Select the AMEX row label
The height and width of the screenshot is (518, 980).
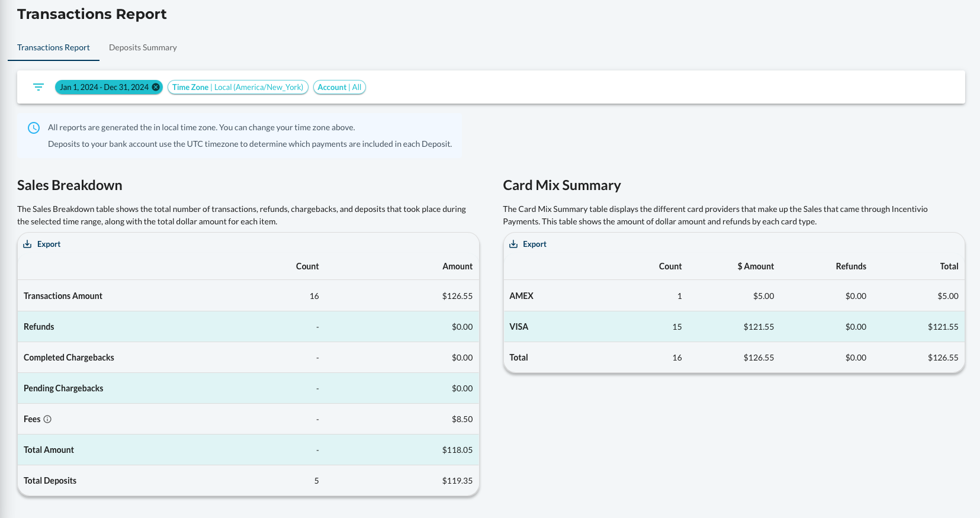click(522, 296)
